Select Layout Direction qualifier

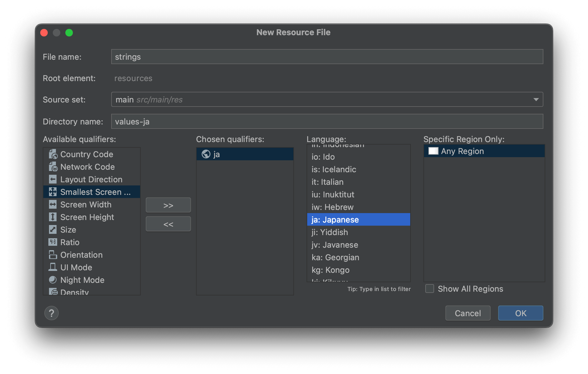click(x=92, y=179)
